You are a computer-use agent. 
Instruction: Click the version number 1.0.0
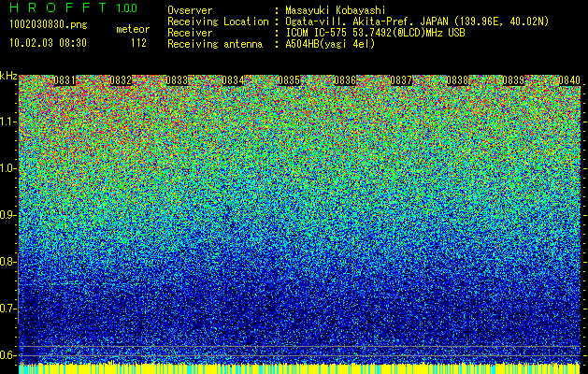click(x=127, y=8)
